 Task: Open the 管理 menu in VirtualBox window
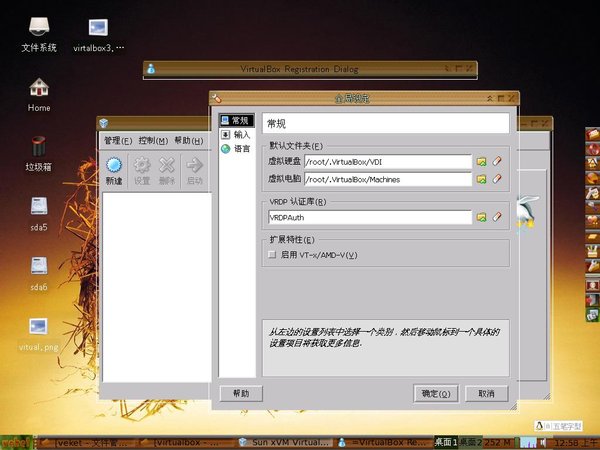click(118, 141)
